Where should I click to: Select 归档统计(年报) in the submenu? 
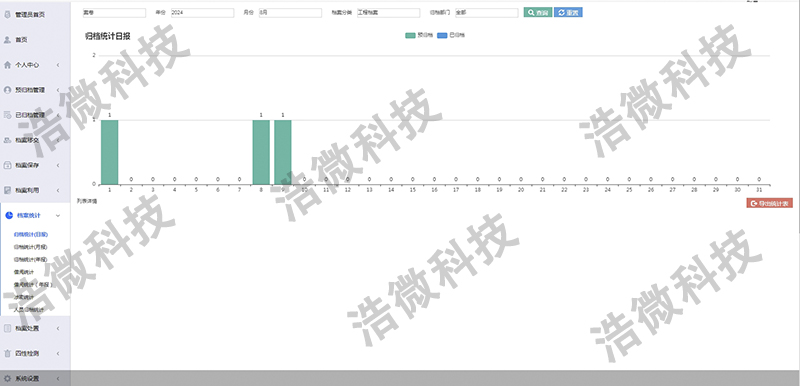31,259
